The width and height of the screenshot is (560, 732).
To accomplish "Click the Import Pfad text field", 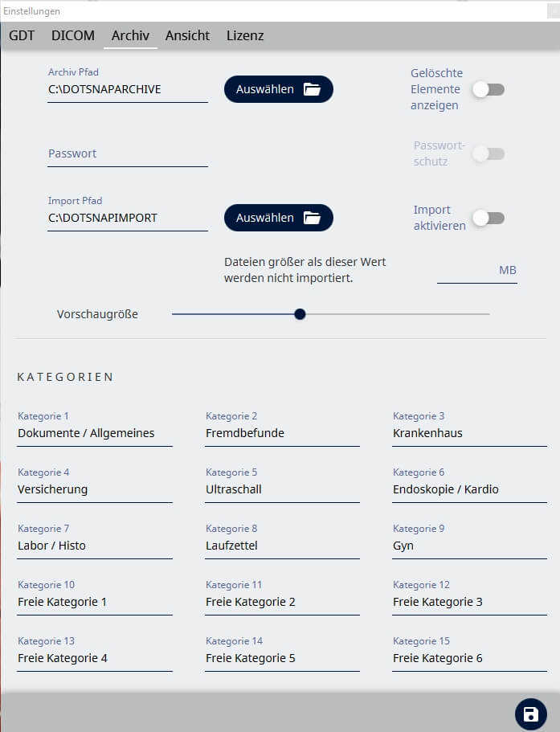I will (x=128, y=218).
